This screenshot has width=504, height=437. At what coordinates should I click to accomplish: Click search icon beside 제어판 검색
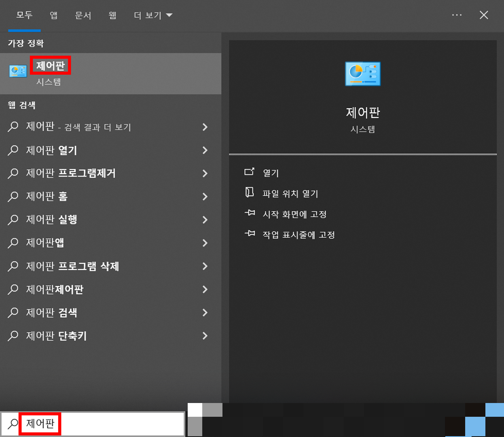[x=13, y=312]
